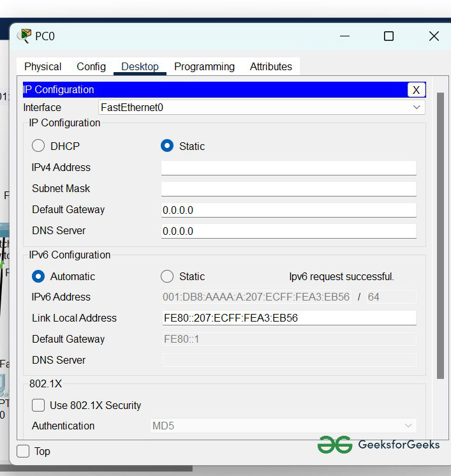
Task: Maximize the PC0 window
Action: 388,36
